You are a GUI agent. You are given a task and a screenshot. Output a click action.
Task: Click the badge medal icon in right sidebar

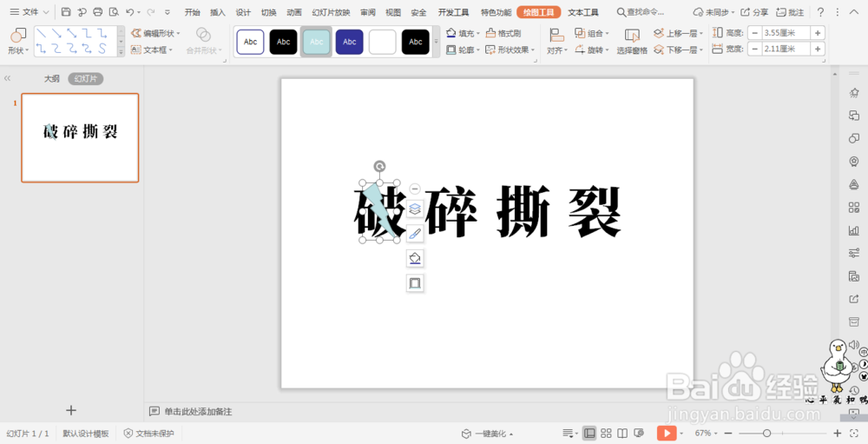[x=853, y=162]
